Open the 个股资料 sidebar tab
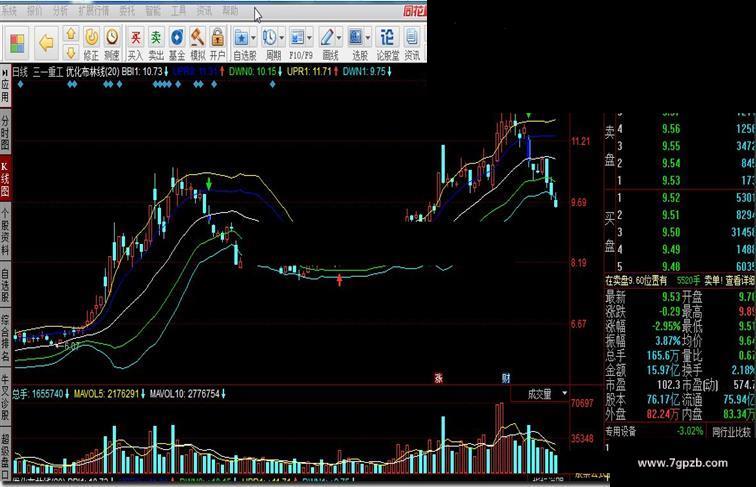 pyautogui.click(x=5, y=232)
